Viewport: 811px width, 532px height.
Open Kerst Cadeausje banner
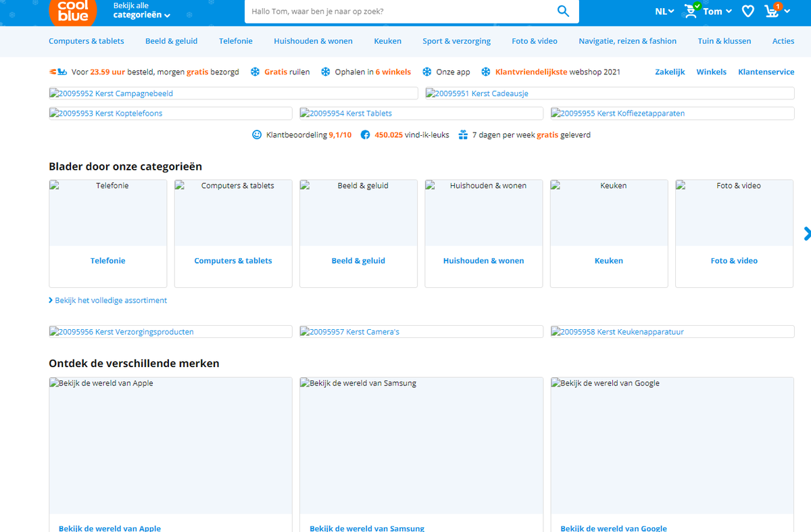610,93
